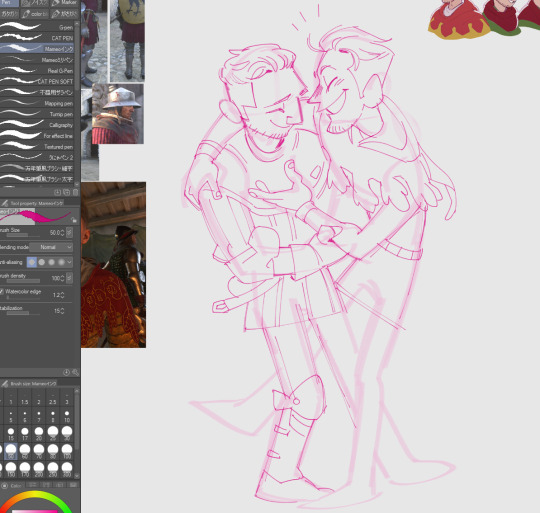This screenshot has width=540, height=513.
Task: Select the Mapping pen's neighbor Calligraphy stroke preview
Action: click(21, 124)
